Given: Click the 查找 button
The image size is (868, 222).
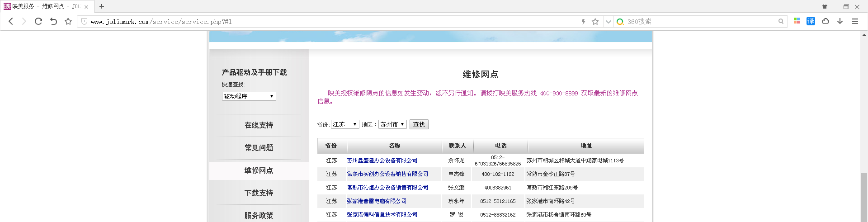Looking at the screenshot, I should (419, 124).
